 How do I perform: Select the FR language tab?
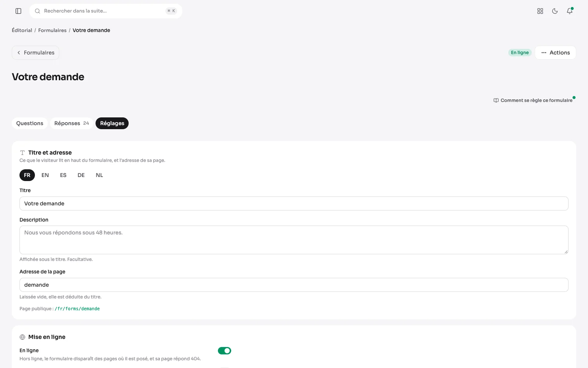[27, 175]
